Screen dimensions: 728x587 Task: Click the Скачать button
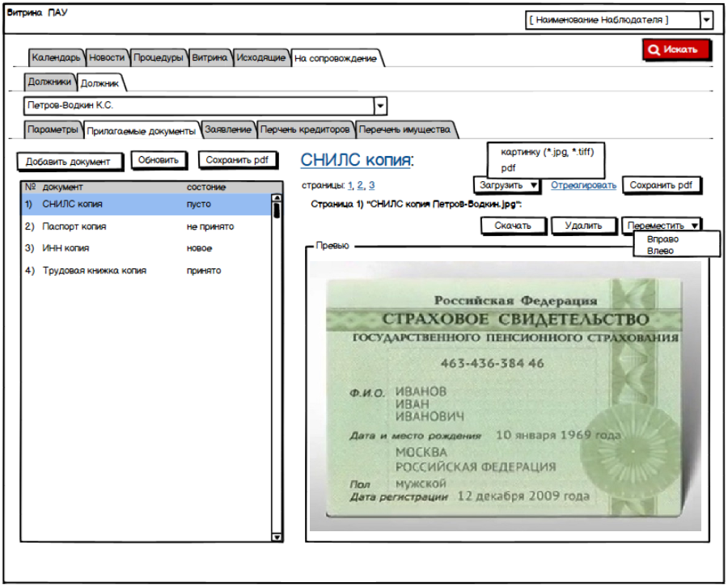(513, 226)
